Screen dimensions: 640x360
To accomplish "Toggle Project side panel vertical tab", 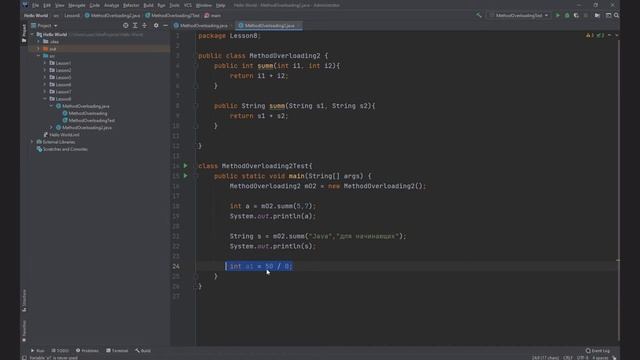I will coord(24,33).
